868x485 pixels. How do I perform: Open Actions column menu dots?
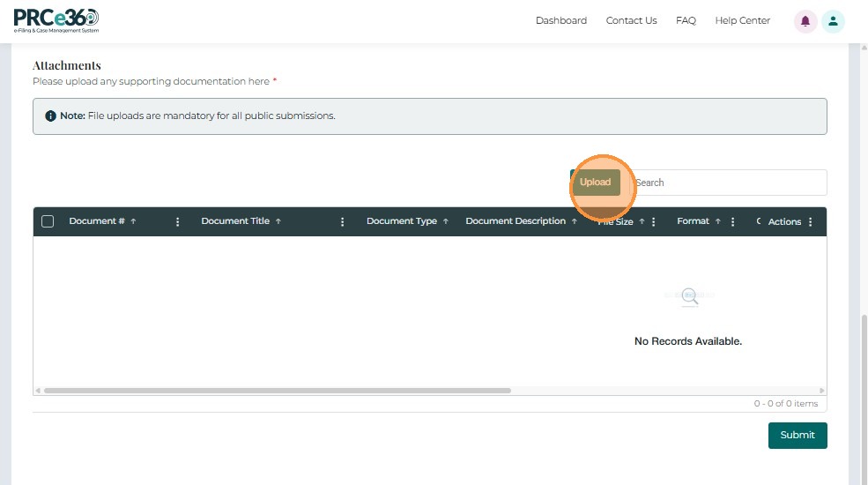811,222
